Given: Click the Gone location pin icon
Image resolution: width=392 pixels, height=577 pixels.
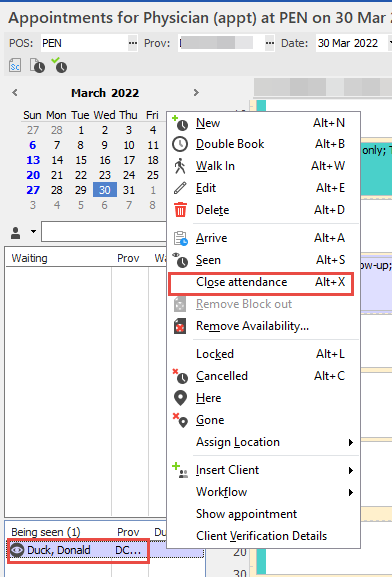Looking at the screenshot, I should (x=180, y=420).
